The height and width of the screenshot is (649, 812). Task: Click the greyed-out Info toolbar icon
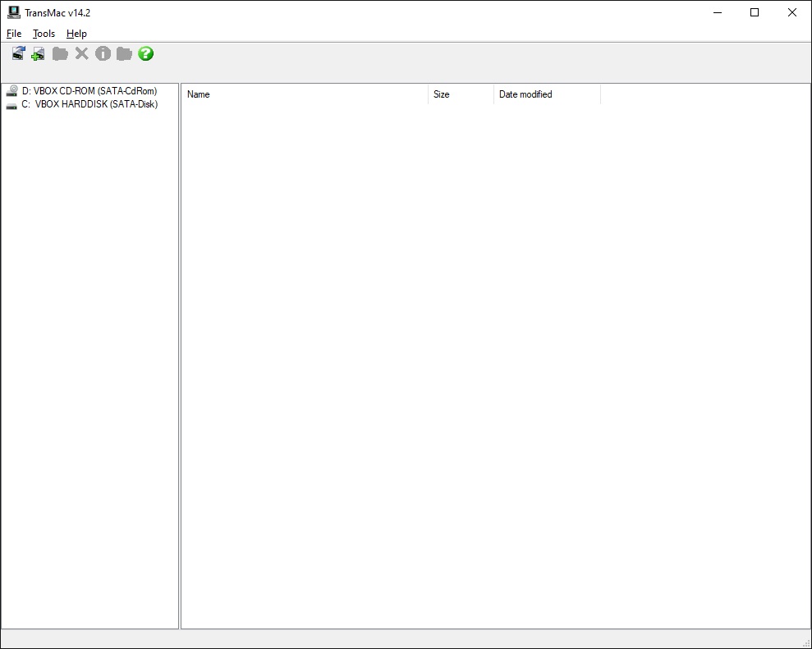coord(103,53)
